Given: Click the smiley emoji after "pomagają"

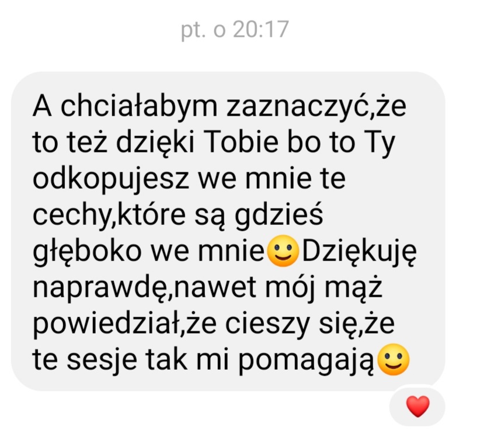Looking at the screenshot, I should pos(394,359).
